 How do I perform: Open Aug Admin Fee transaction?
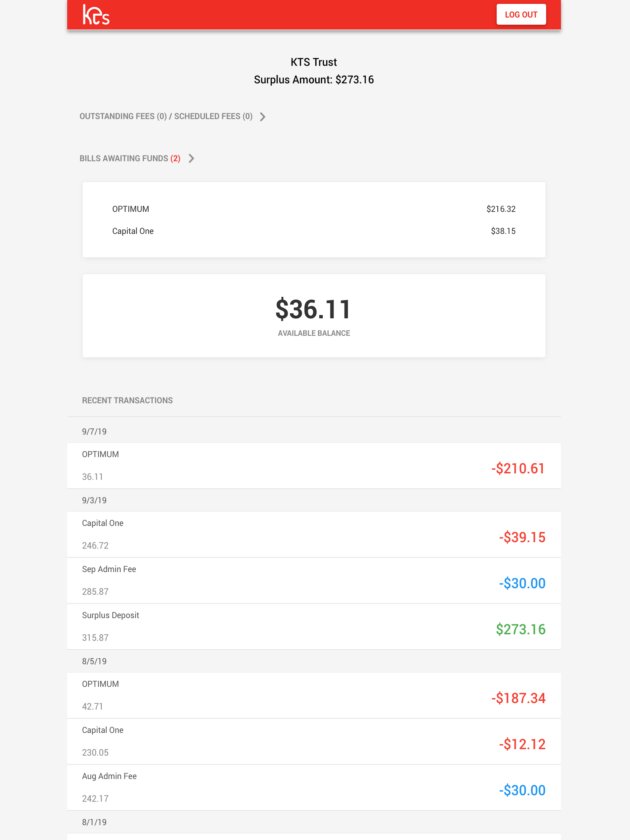tap(314, 788)
